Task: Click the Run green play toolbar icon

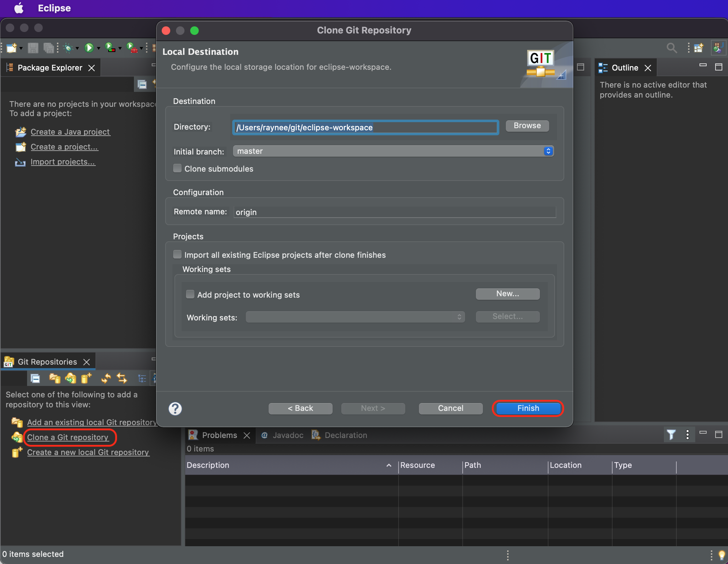Action: (89, 48)
